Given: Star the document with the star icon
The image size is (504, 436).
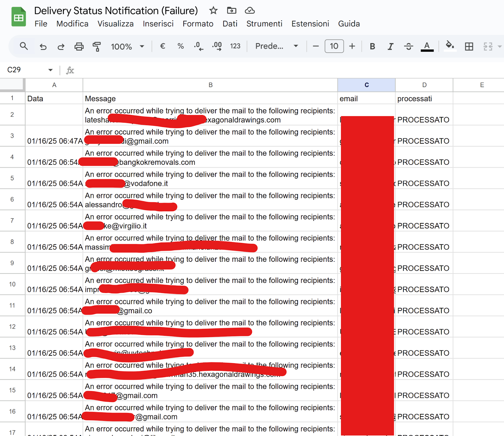Looking at the screenshot, I should [213, 10].
